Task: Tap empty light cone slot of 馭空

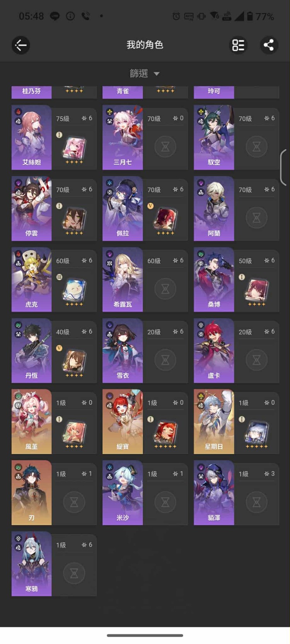Action: 257,147
